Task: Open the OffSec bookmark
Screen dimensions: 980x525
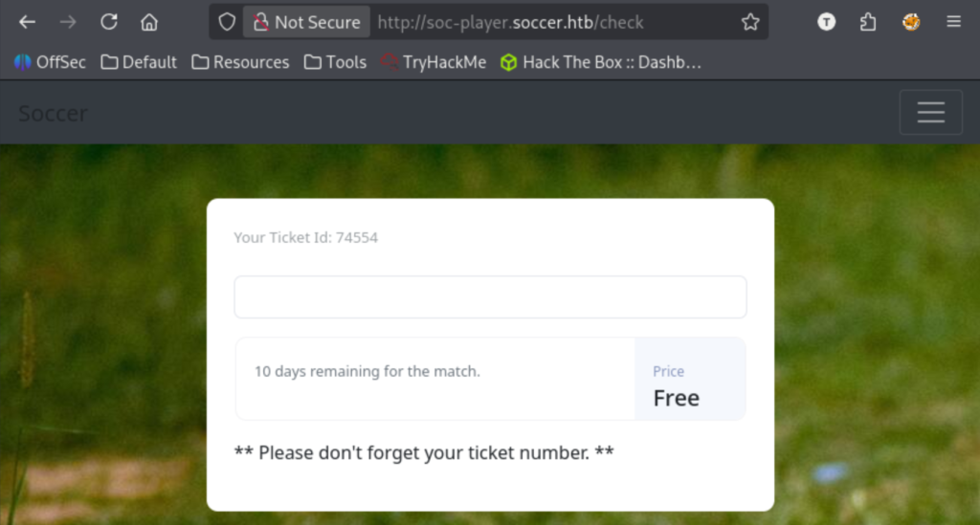Action: click(50, 62)
